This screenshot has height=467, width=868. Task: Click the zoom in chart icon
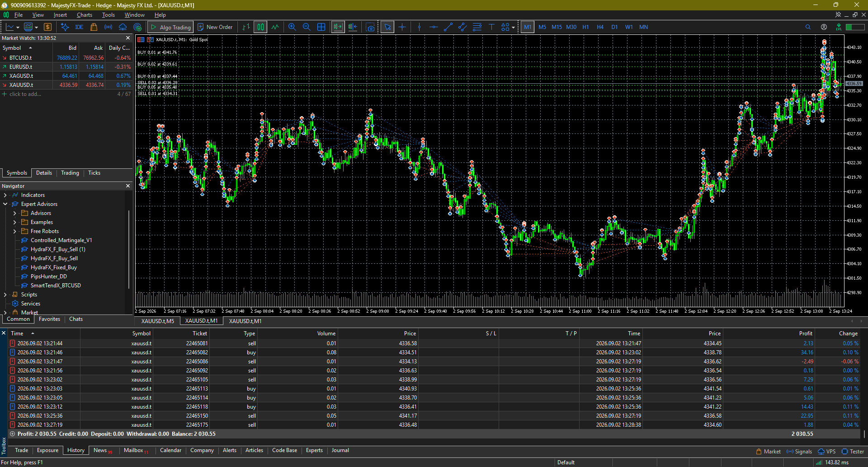click(x=292, y=27)
